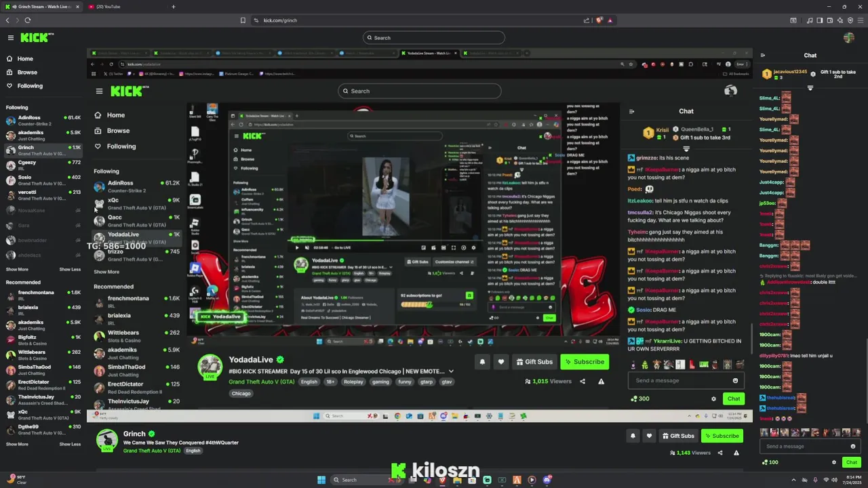The height and width of the screenshot is (488, 868).
Task: Open the taskbar clock showing 8:14 PM
Action: (x=853, y=480)
